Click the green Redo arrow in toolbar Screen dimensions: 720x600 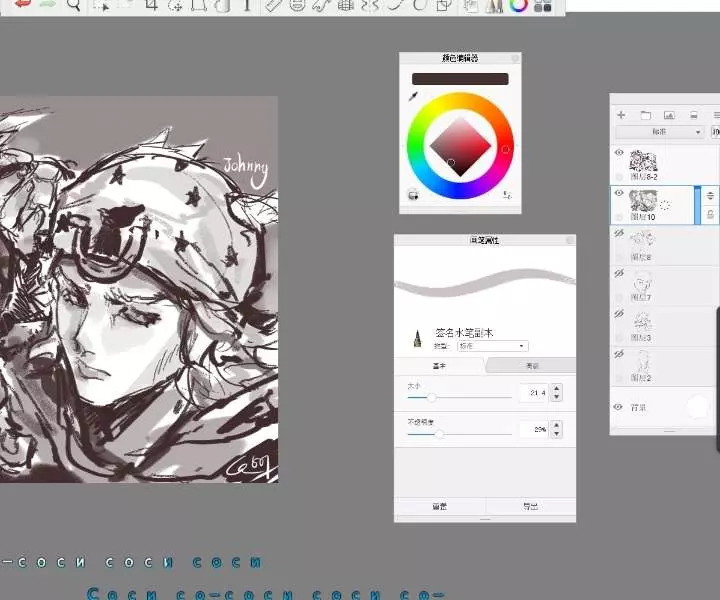[47, 5]
